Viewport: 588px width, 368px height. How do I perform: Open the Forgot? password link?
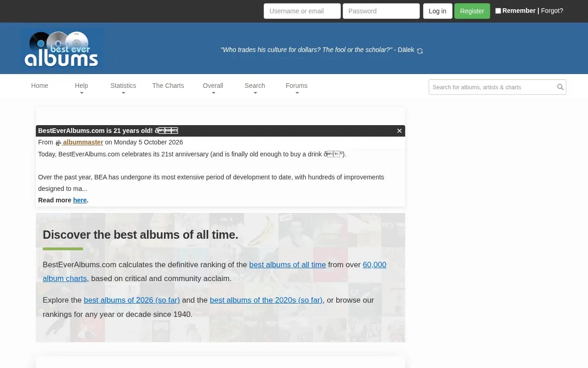[x=552, y=11]
